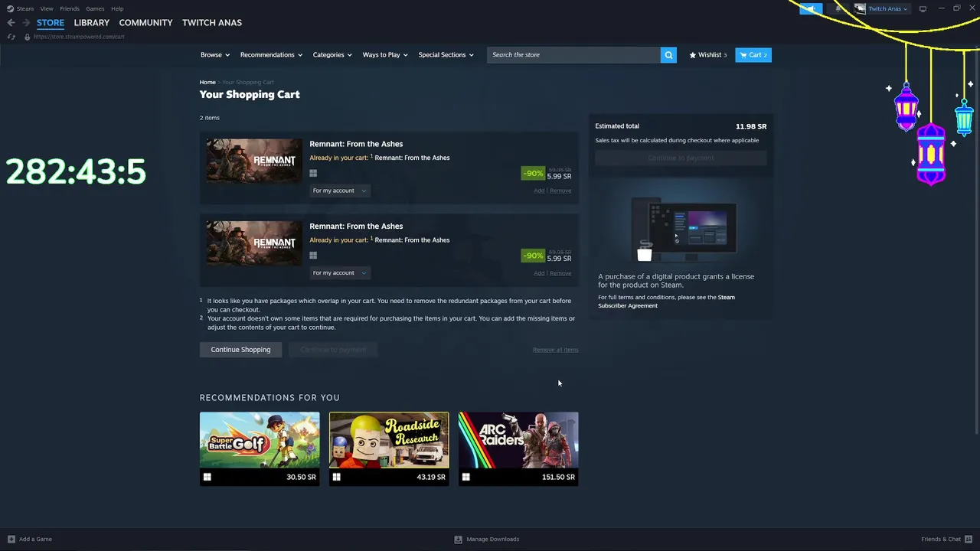Open the TWITCH ANAS profile tab

tap(212, 23)
